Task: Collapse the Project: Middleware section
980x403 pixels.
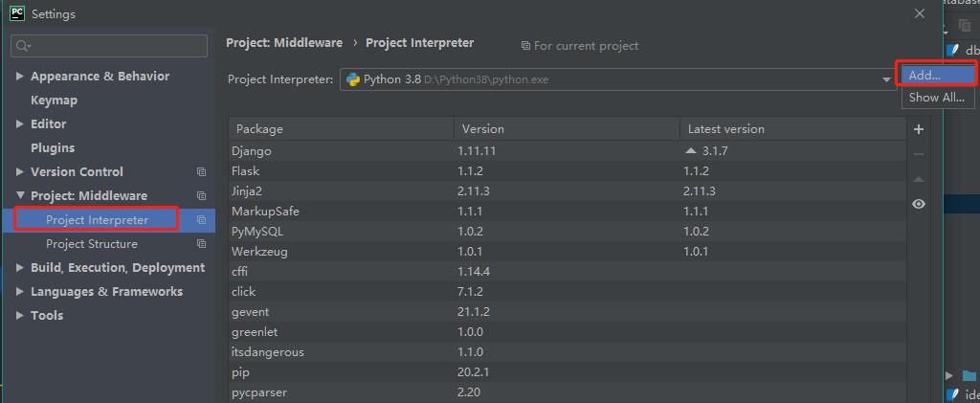Action: [21, 196]
